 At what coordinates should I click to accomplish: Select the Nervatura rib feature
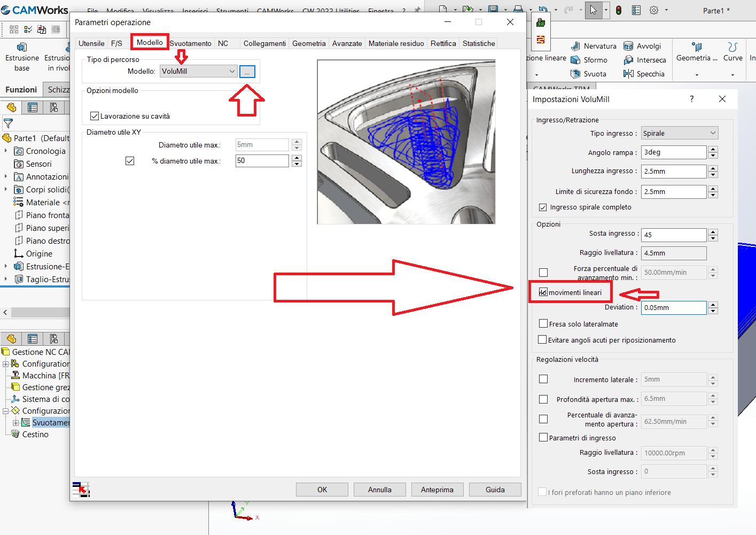[x=594, y=46]
